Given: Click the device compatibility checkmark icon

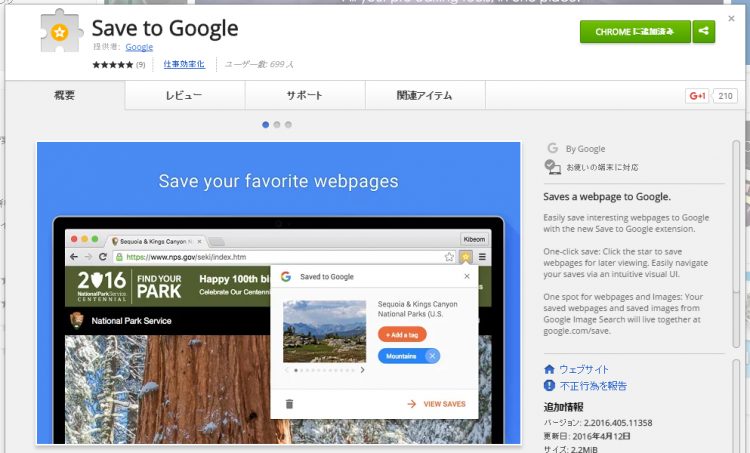Looking at the screenshot, I should coord(552,166).
